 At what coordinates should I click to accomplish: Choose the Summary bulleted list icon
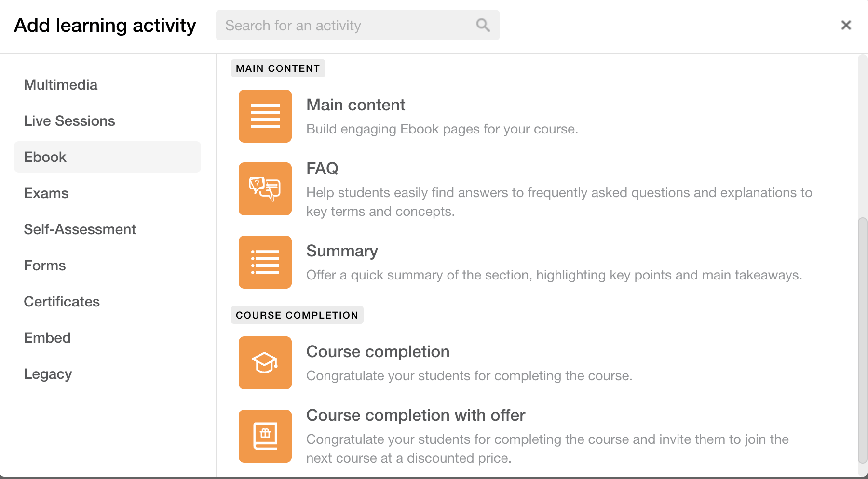coord(265,262)
